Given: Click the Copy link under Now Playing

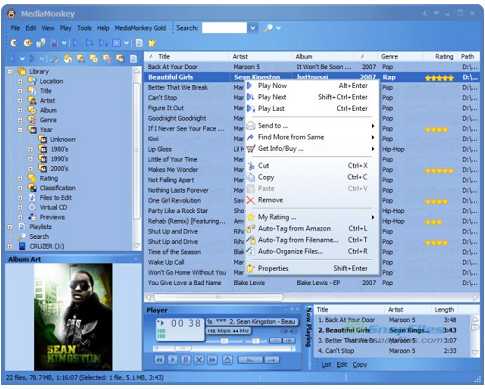Looking at the screenshot, I should [360, 365].
